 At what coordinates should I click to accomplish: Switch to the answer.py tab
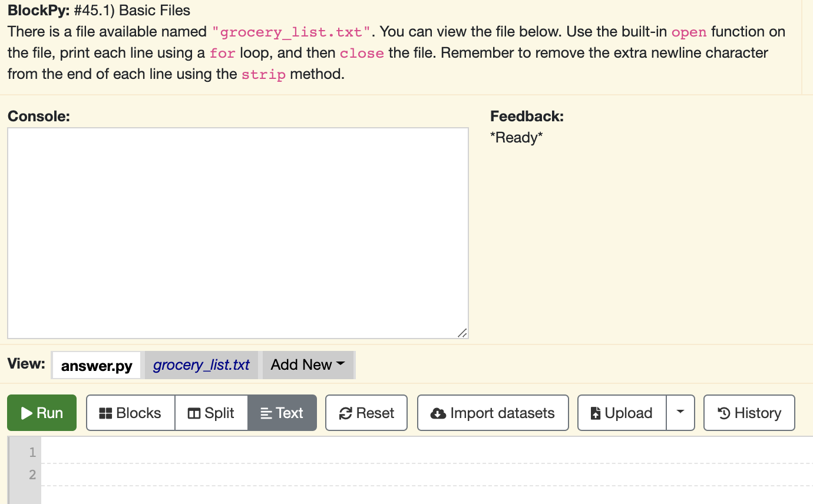[96, 365]
